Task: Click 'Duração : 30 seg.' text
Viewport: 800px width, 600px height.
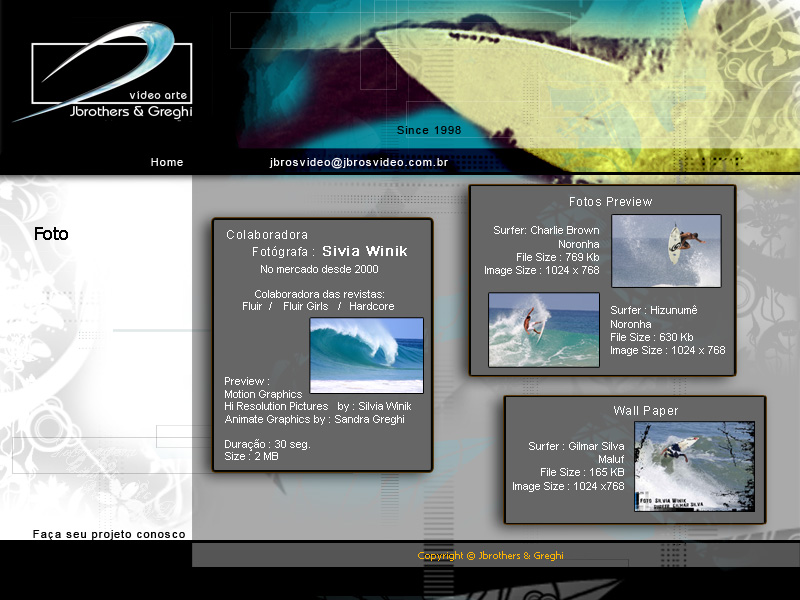Action: pos(267,444)
